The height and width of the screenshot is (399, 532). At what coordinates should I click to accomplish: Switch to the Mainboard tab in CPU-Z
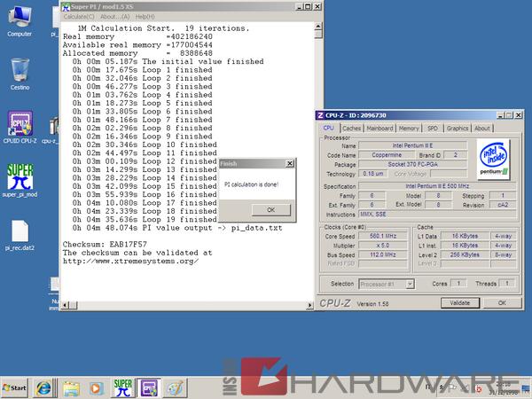(x=379, y=129)
